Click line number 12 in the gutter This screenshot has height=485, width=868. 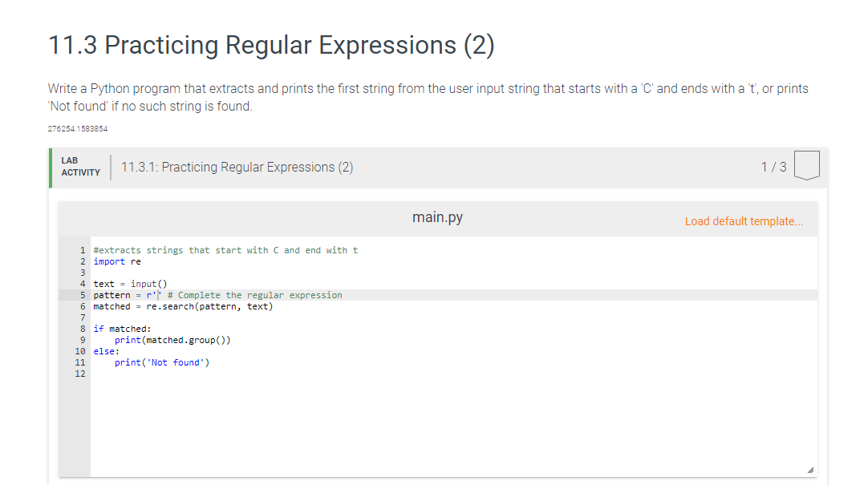tap(79, 374)
